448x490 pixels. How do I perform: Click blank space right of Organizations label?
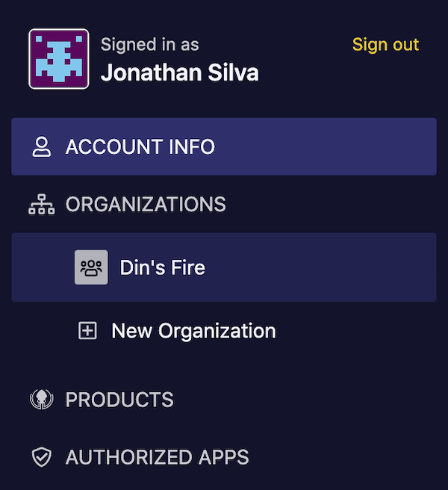pyautogui.click(x=336, y=205)
